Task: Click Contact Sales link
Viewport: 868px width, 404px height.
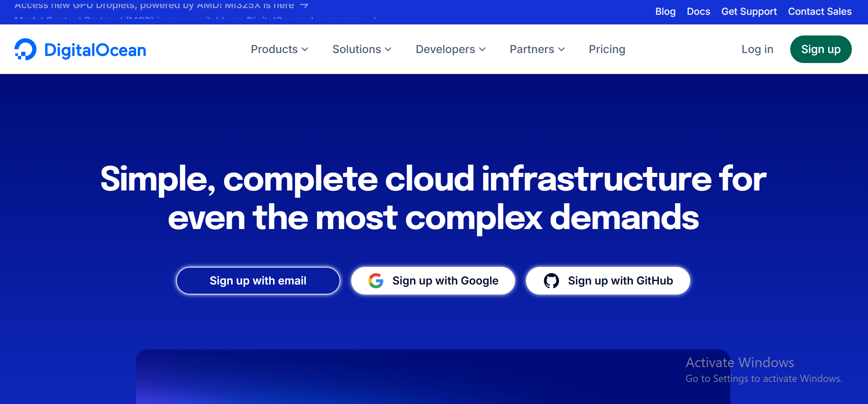Action: tap(820, 11)
